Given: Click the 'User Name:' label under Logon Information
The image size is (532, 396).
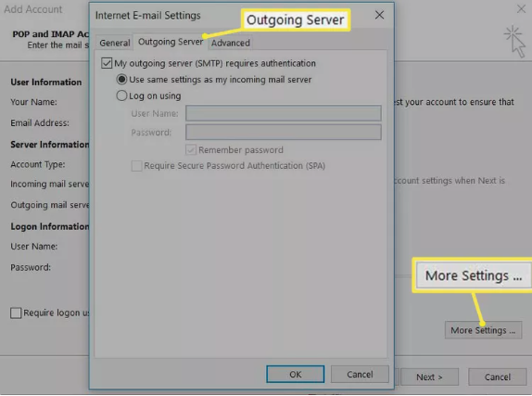Looking at the screenshot, I should (x=34, y=247).
